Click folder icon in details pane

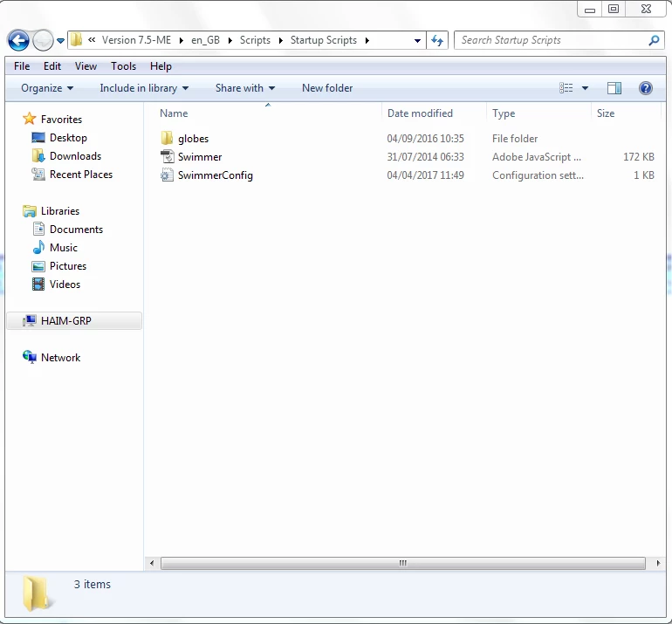pos(37,593)
